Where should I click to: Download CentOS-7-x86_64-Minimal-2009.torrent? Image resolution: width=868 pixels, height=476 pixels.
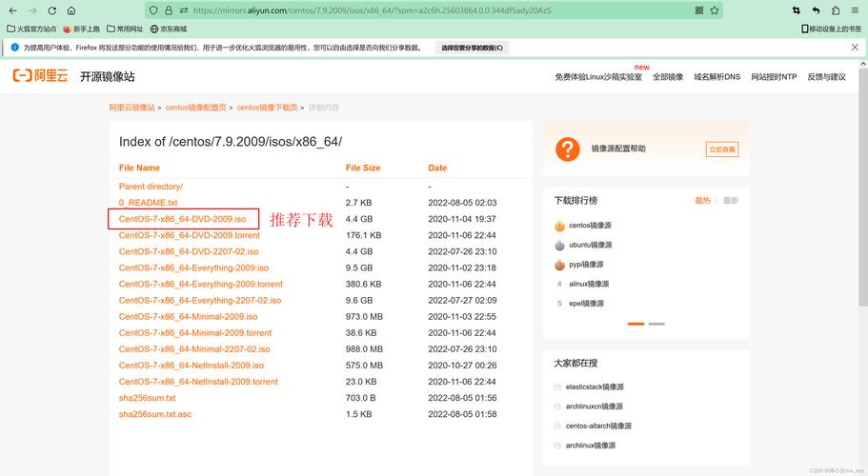[195, 333]
